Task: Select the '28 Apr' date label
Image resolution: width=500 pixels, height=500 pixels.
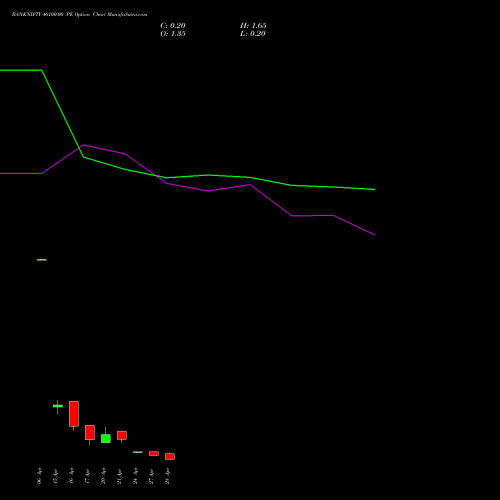Action: pos(167,476)
